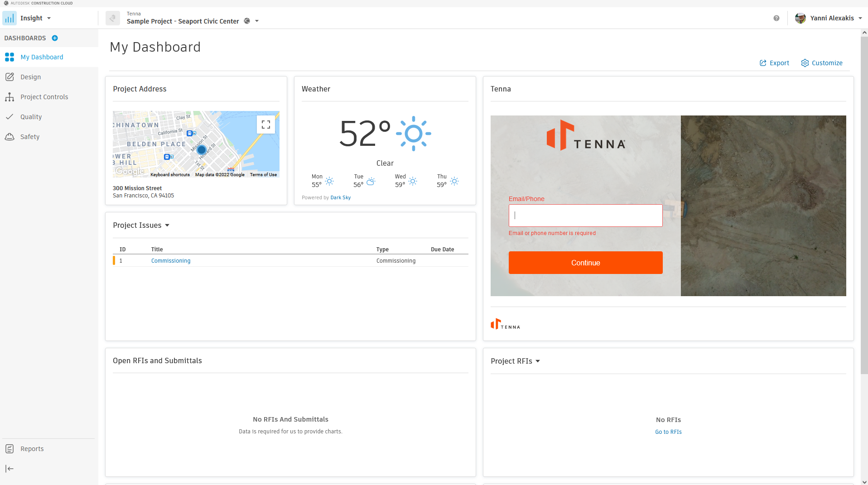The image size is (868, 485).
Task: Click the scroll down arrow
Action: [864, 482]
